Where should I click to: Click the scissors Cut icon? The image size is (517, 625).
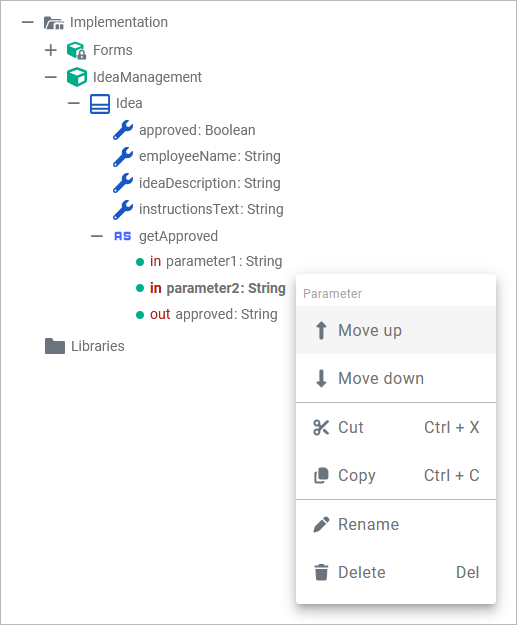[321, 428]
